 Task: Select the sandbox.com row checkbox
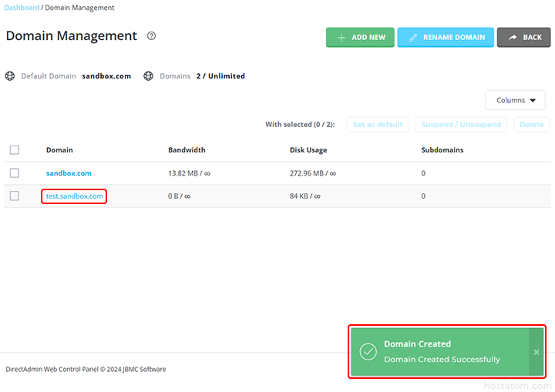pyautogui.click(x=15, y=173)
